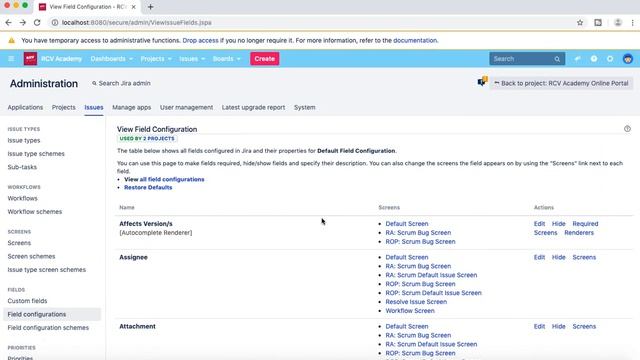
Task: Open Custom fields in sidebar
Action: click(x=27, y=301)
